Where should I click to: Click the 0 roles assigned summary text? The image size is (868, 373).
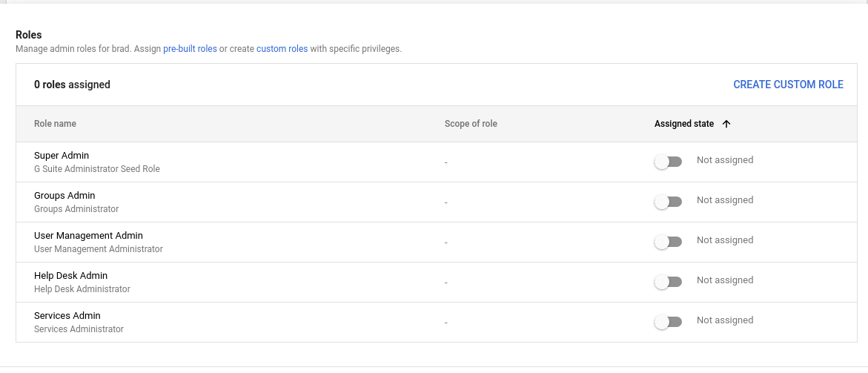click(72, 85)
